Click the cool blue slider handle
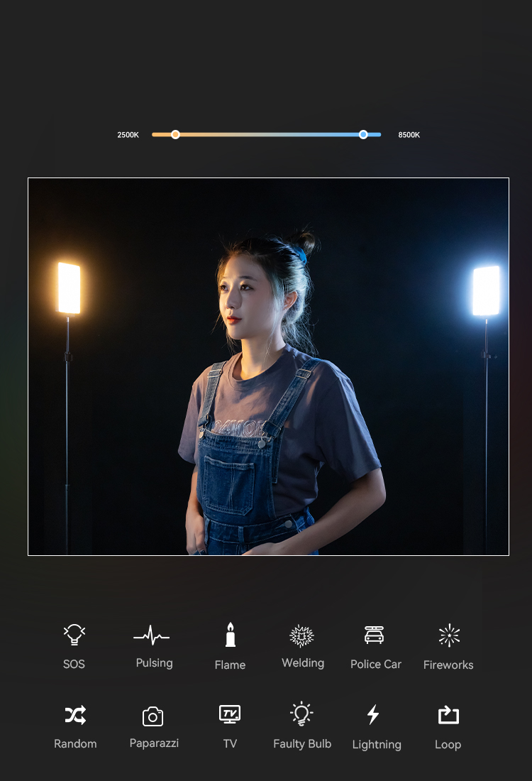This screenshot has height=781, width=532. pos(363,134)
